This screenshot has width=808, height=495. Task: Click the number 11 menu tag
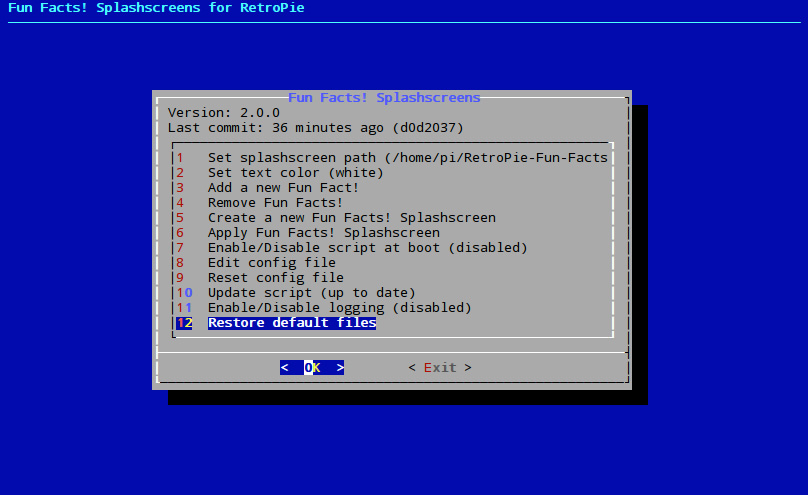[184, 308]
